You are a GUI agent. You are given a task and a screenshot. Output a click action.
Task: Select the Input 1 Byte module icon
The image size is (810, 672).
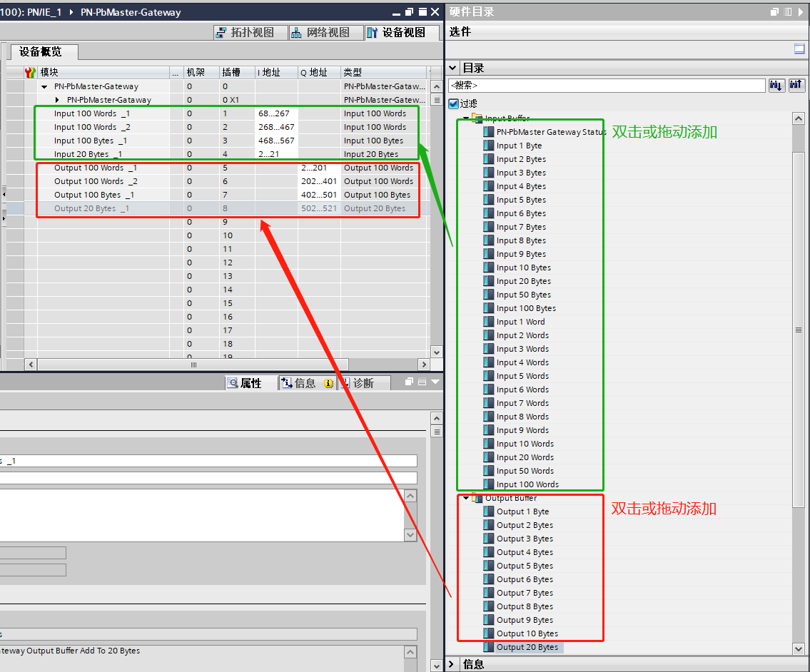click(489, 146)
